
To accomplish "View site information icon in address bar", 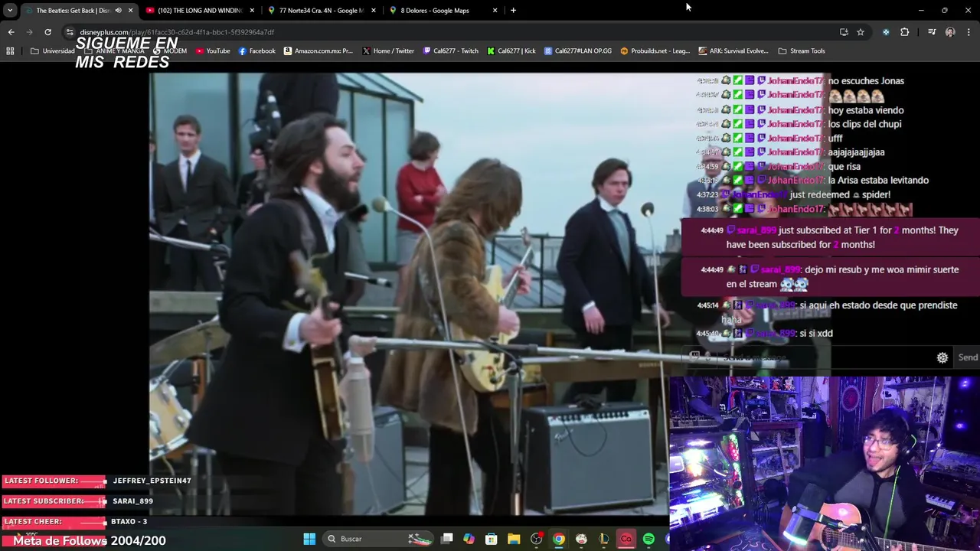I will [x=70, y=32].
